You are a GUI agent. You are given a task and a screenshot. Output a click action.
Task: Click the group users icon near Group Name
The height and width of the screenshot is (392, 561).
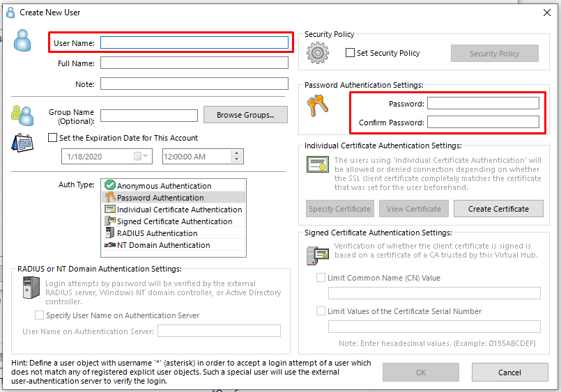click(x=22, y=116)
